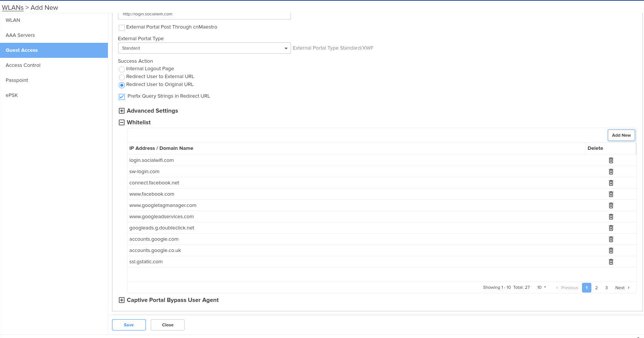Switch to the AAA Servers tab
The height and width of the screenshot is (338, 644).
click(20, 35)
